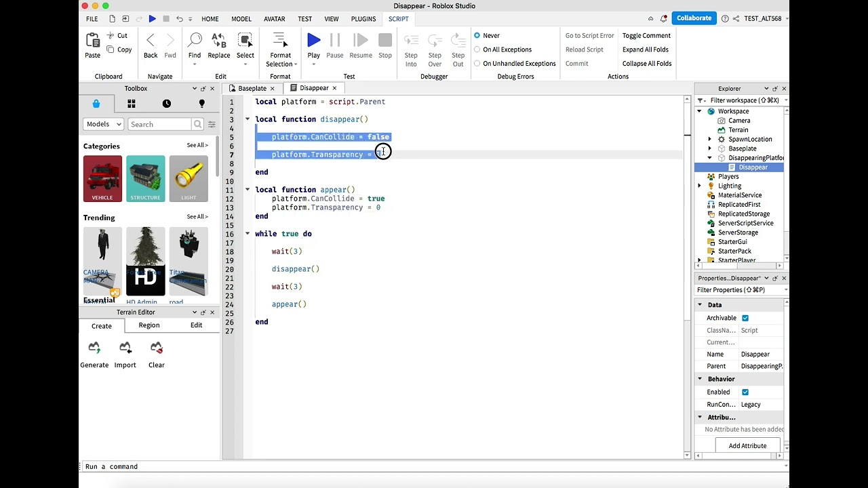The height and width of the screenshot is (488, 868).
Task: Click the Toolbox search input field
Action: coord(159,124)
